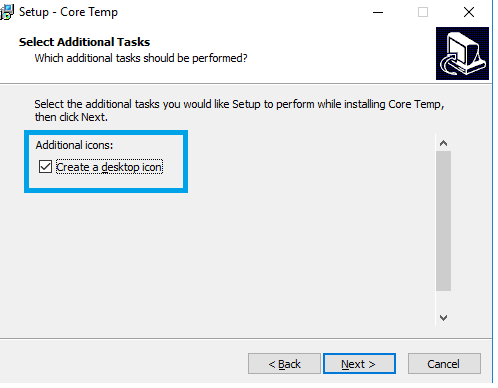The image size is (498, 388).
Task: Click the disabled maximize window button
Action: click(x=423, y=12)
